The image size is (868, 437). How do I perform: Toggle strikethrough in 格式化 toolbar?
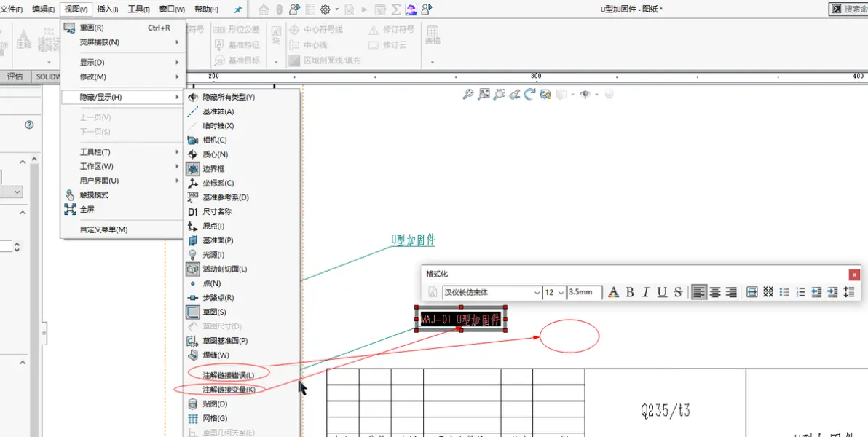(678, 292)
